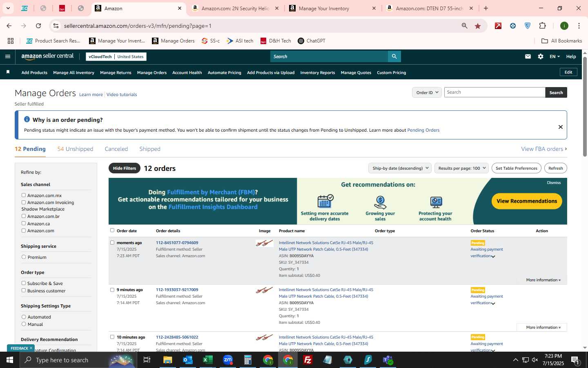588x368 pixels.
Task: Dismiss the pending order info banner
Action: [x=560, y=127]
